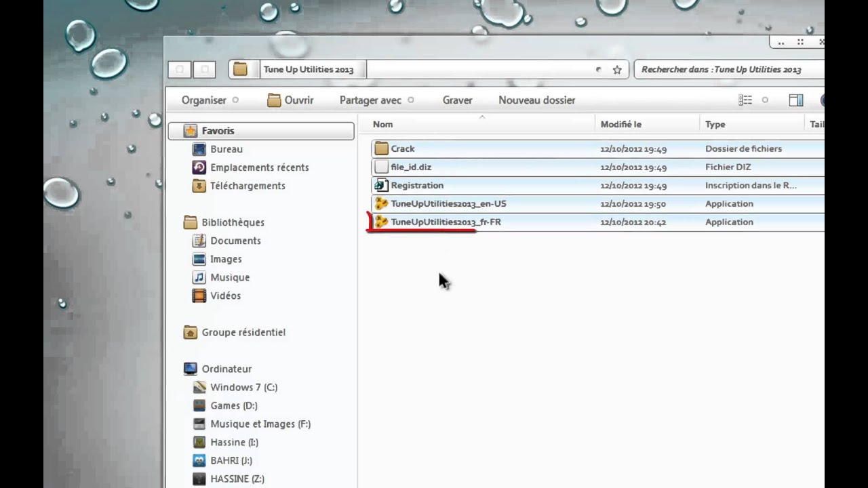Open the Partager avec menu

[376, 100]
